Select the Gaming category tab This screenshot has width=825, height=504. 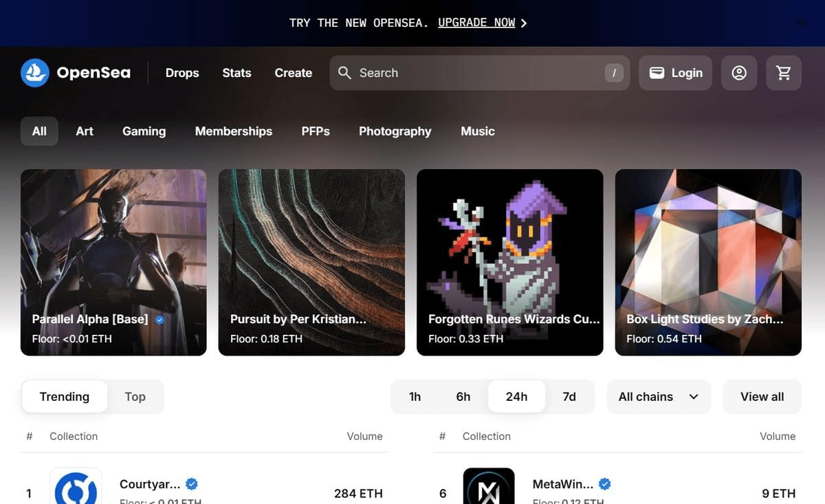coord(144,131)
